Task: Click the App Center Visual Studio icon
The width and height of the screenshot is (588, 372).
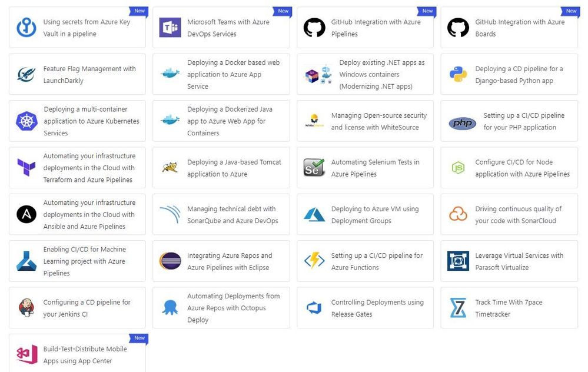Action: (27, 354)
